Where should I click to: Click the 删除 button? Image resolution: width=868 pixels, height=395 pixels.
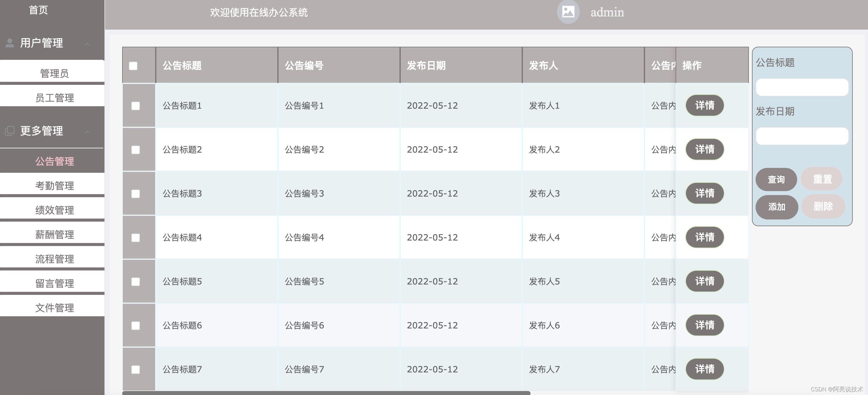tap(823, 206)
